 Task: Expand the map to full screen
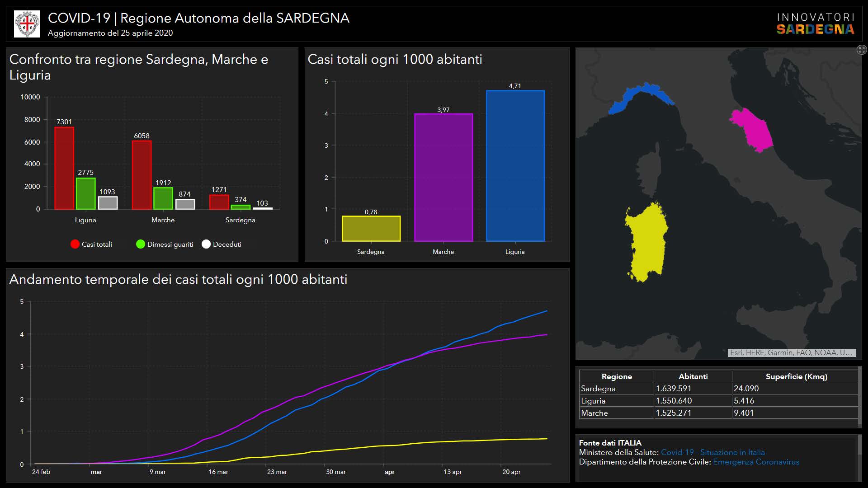click(x=862, y=50)
